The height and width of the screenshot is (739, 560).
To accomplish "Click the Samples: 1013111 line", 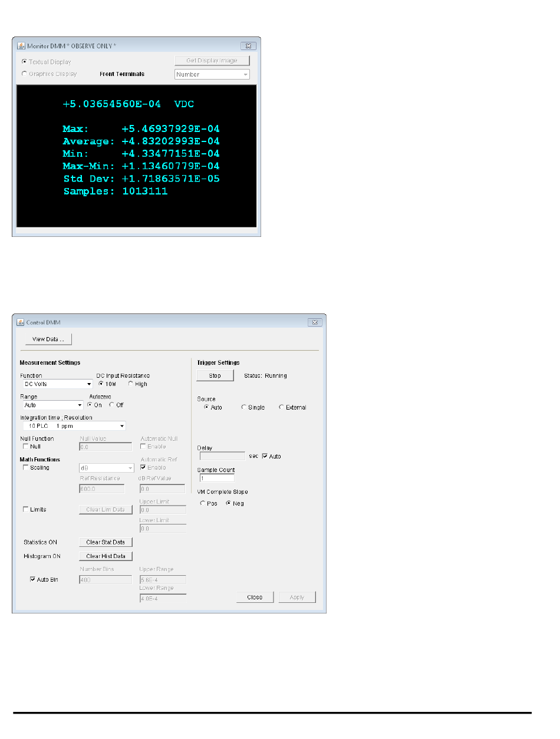I will (x=116, y=191).
